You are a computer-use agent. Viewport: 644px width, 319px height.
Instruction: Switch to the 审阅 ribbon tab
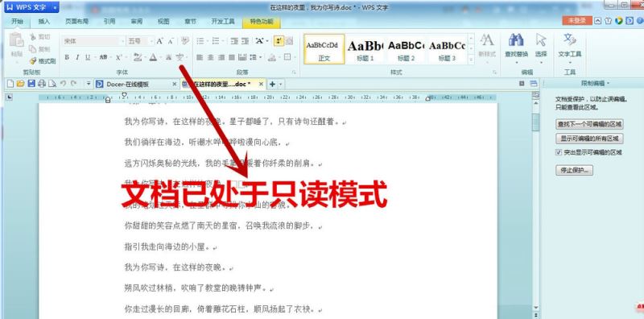coord(136,22)
